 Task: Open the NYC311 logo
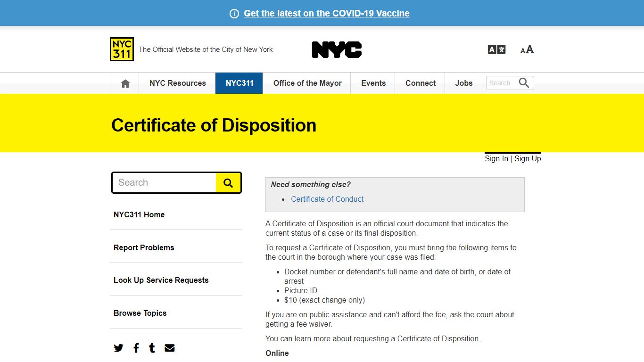(122, 49)
